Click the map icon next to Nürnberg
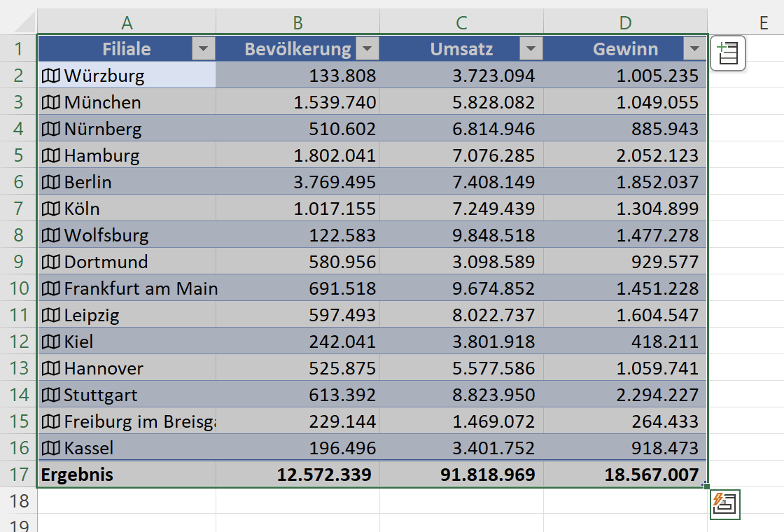Image resolution: width=784 pixels, height=532 pixels. pyautogui.click(x=50, y=129)
